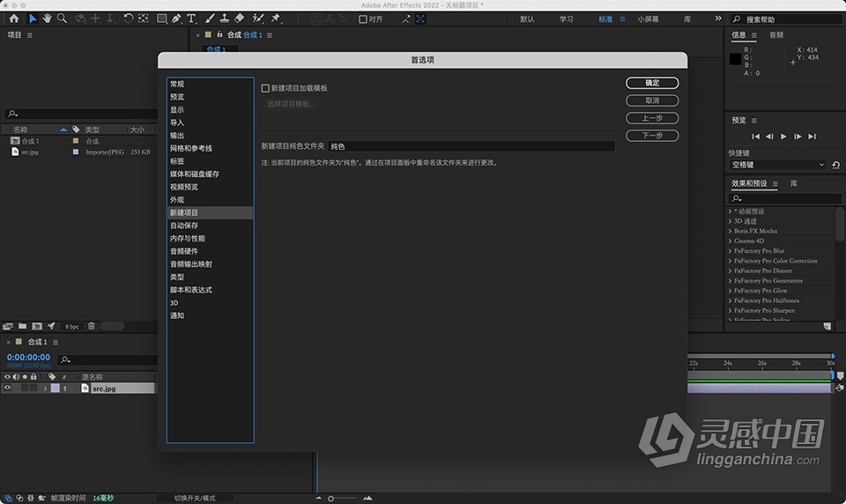
Task: Click the 搜索帮助 search field
Action: coord(786,19)
